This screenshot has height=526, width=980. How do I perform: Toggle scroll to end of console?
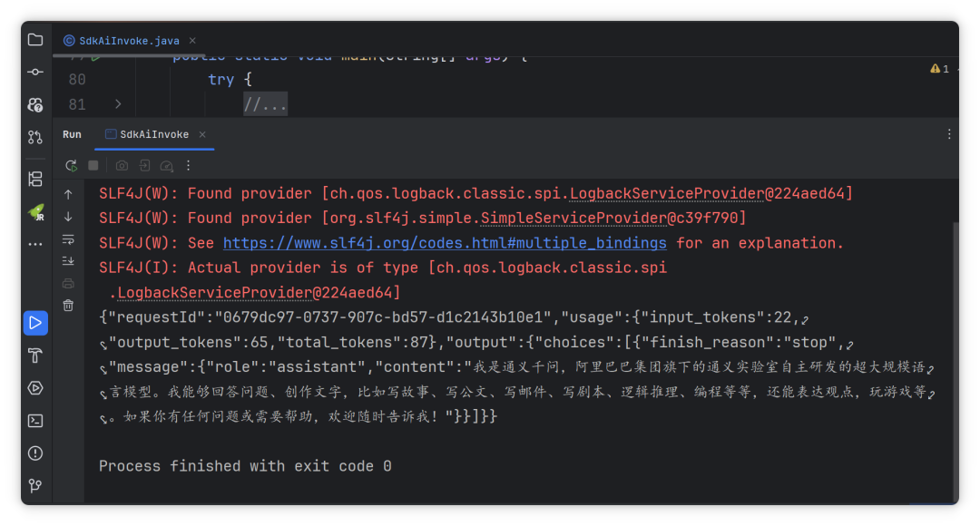[68, 261]
